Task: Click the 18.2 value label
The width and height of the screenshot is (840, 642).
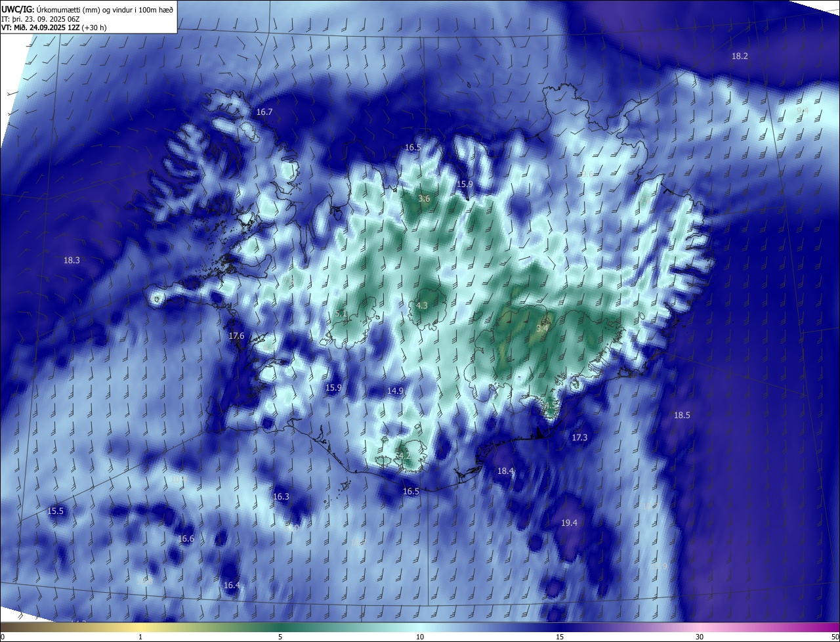Action: [x=740, y=56]
